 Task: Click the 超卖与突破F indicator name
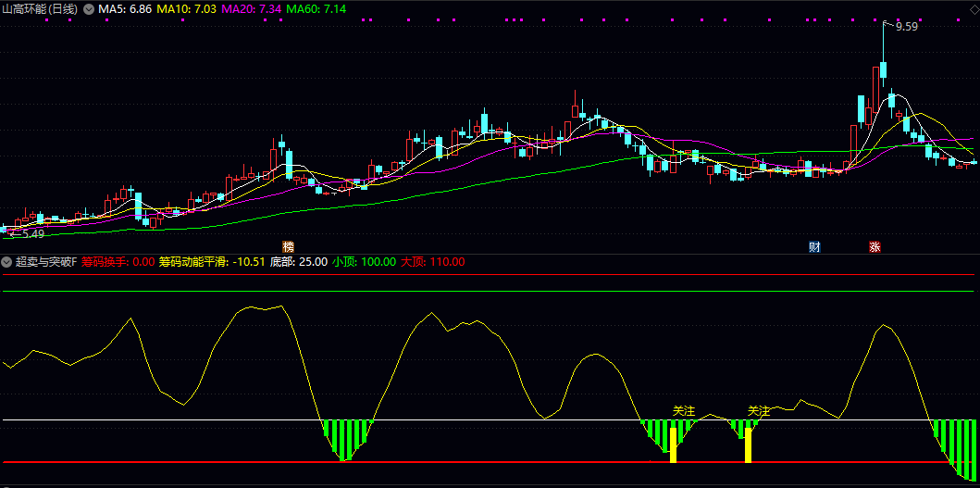tap(45, 262)
